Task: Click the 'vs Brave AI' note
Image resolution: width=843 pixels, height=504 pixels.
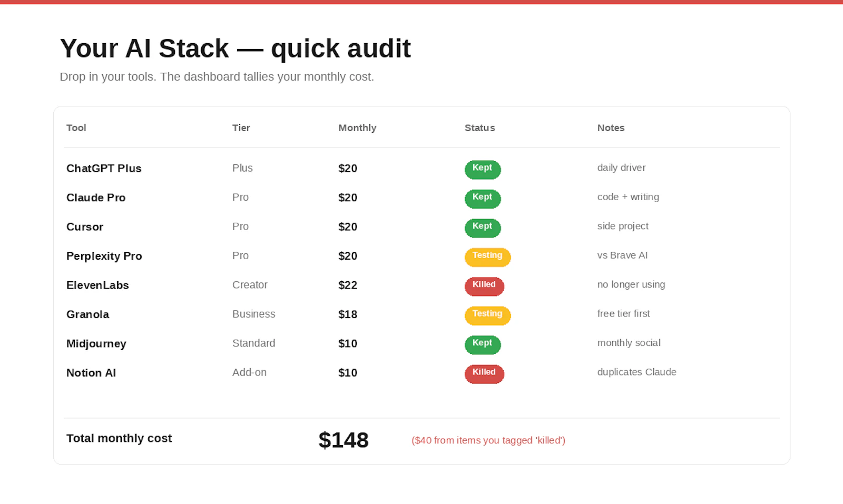Action: pos(622,255)
